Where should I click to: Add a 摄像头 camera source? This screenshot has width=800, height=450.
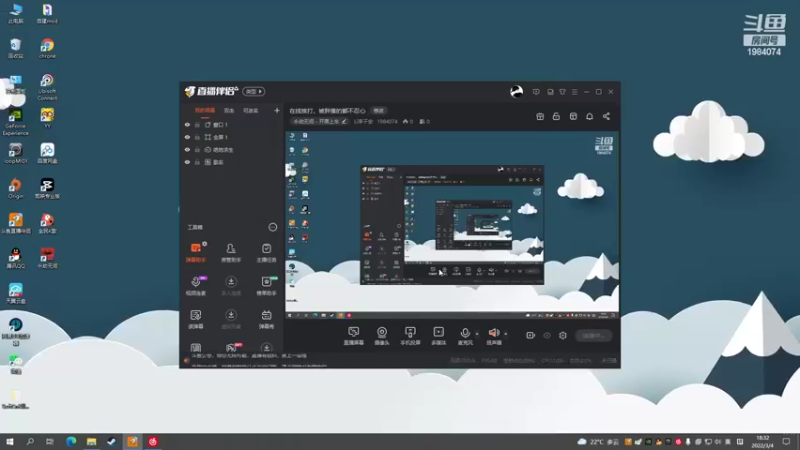tap(382, 336)
